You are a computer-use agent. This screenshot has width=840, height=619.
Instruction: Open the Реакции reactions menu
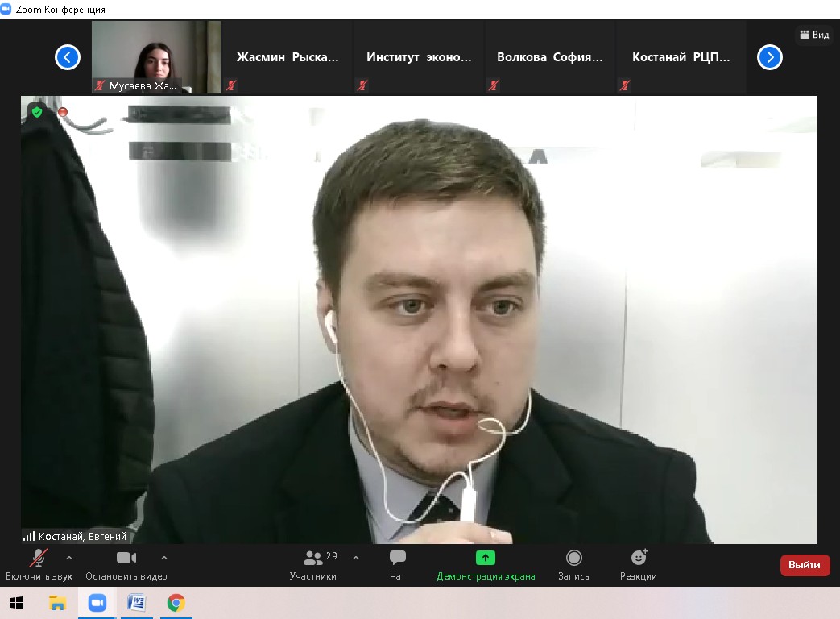pos(639,565)
